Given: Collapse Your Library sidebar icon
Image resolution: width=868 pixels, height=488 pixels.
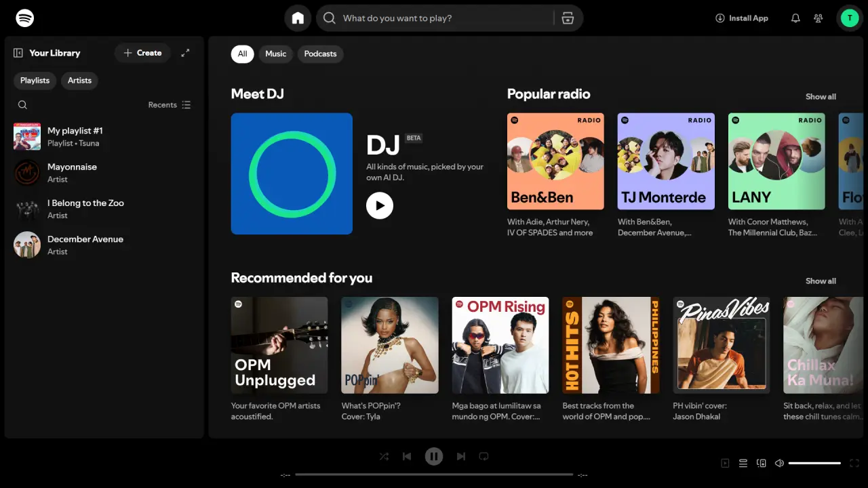Looking at the screenshot, I should 18,53.
